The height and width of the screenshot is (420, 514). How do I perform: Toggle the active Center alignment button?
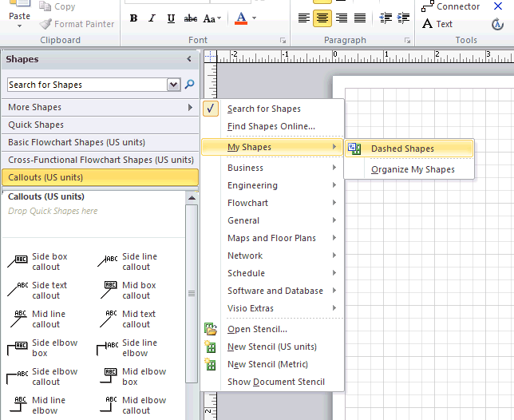[x=322, y=18]
